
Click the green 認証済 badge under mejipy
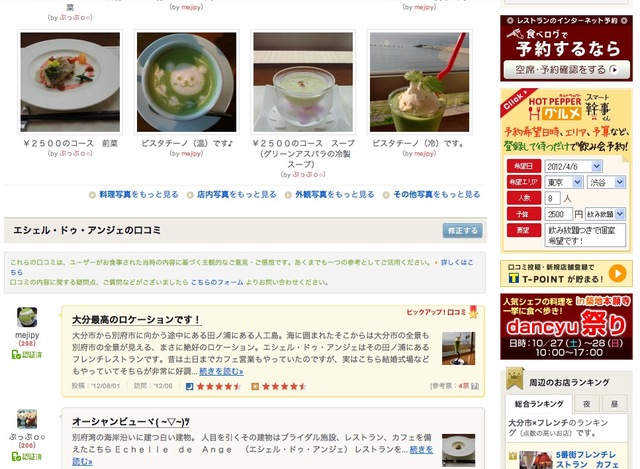pyautogui.click(x=27, y=355)
